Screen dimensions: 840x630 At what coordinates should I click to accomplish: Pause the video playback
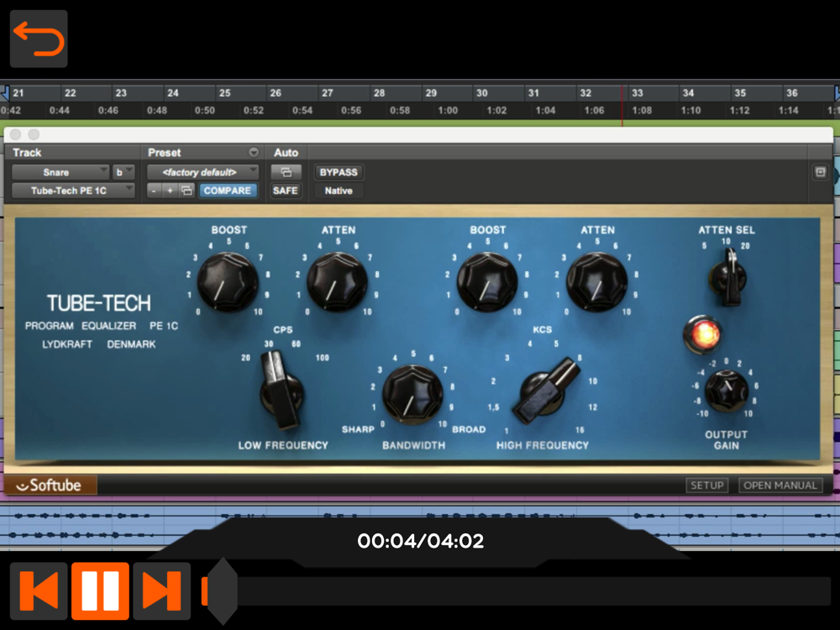tap(100, 591)
